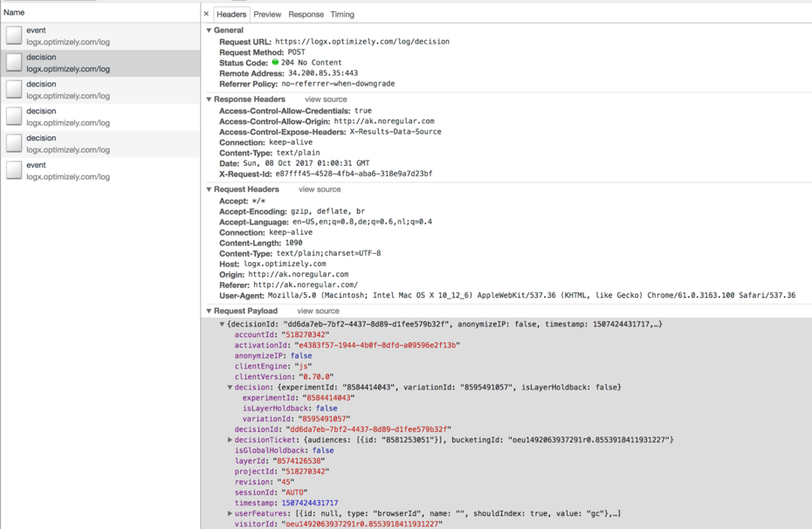The height and width of the screenshot is (529, 812).
Task: Click file icon of last event request
Action: click(x=14, y=170)
